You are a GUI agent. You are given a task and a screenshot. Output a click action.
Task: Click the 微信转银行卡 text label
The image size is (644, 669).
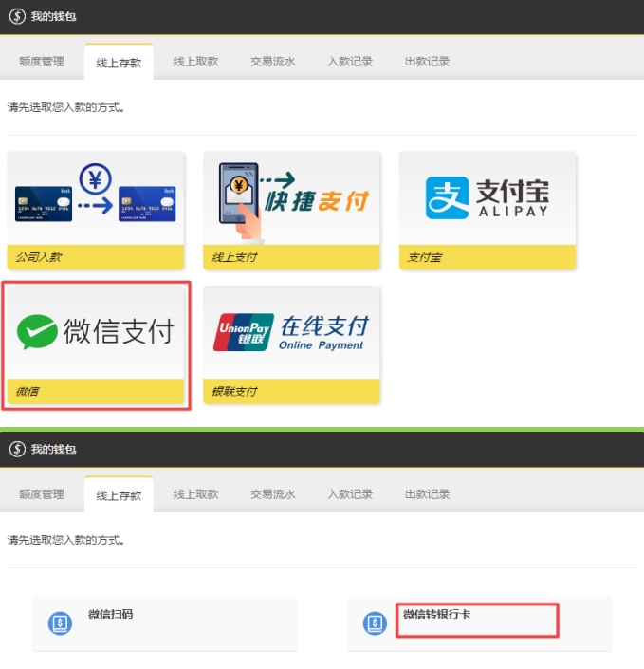pos(436,614)
